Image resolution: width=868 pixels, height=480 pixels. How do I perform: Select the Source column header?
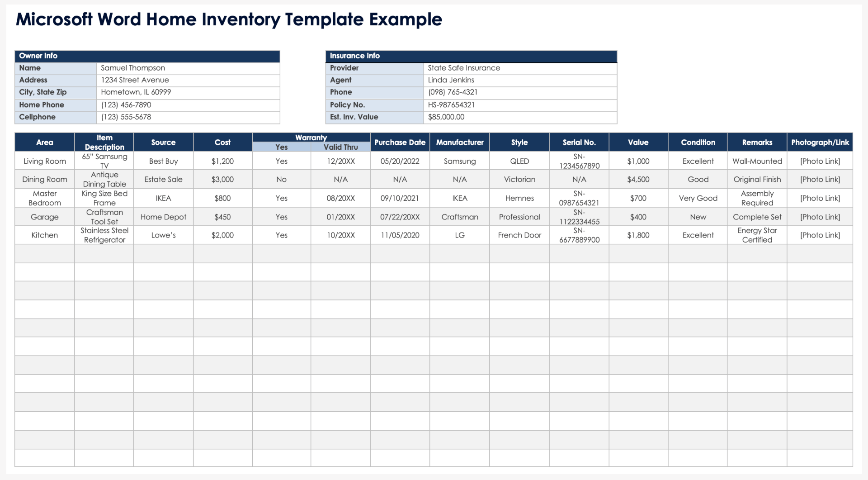(163, 142)
